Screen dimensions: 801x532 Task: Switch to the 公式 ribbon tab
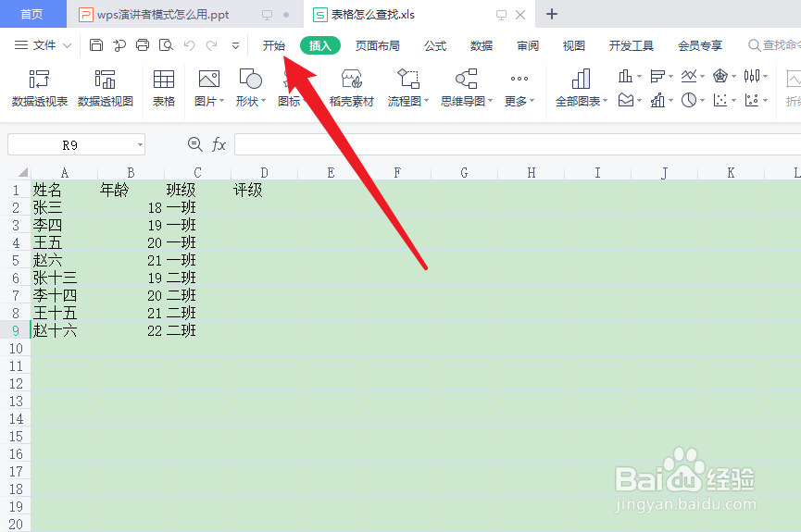435,45
